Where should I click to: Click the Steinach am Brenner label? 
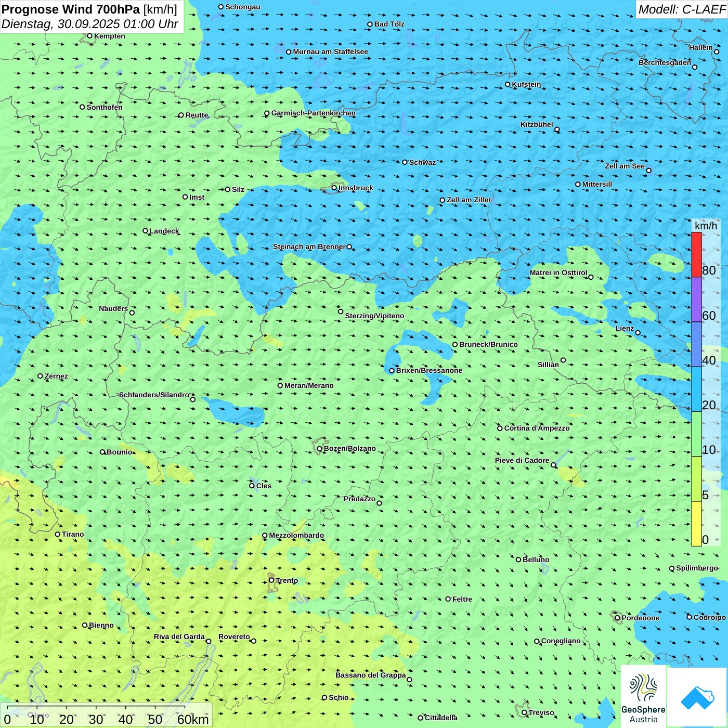click(x=309, y=246)
